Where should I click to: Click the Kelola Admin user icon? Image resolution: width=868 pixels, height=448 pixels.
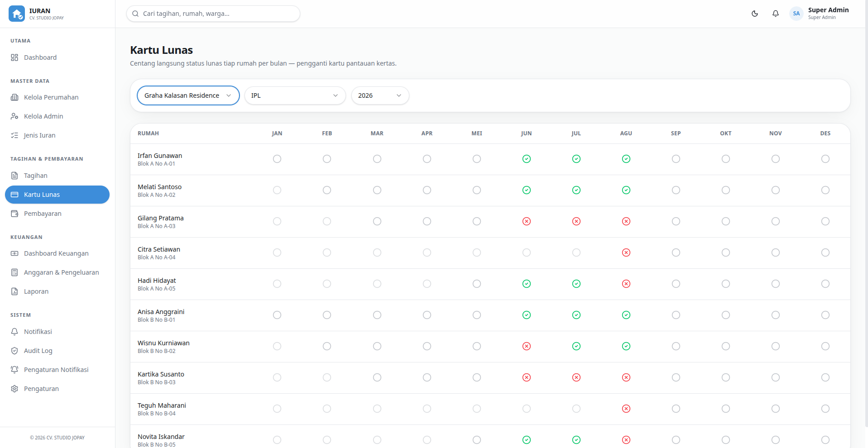[x=14, y=116]
